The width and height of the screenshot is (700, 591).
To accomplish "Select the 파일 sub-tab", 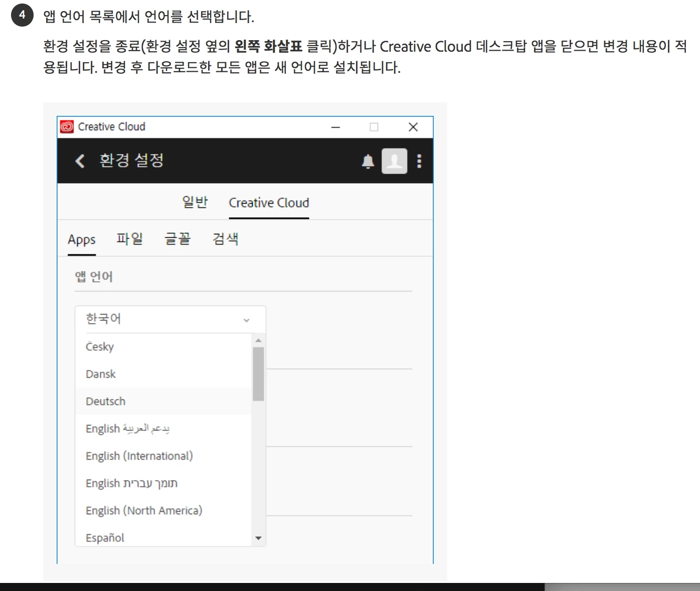I will 130,239.
